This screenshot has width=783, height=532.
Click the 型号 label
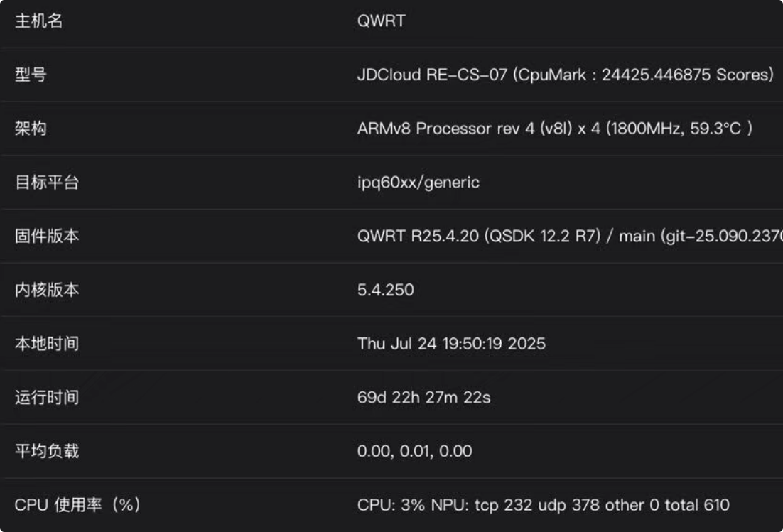pos(31,75)
